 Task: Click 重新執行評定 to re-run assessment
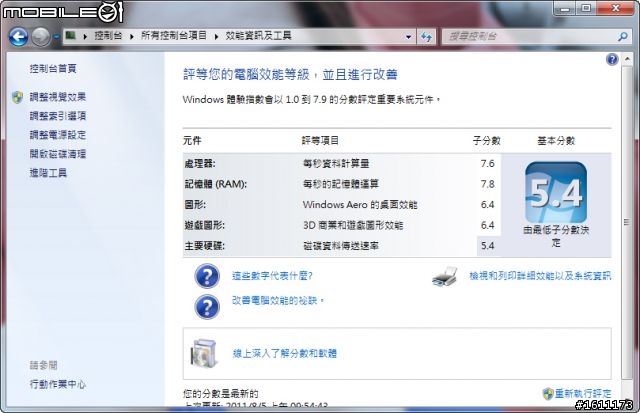tap(583, 393)
